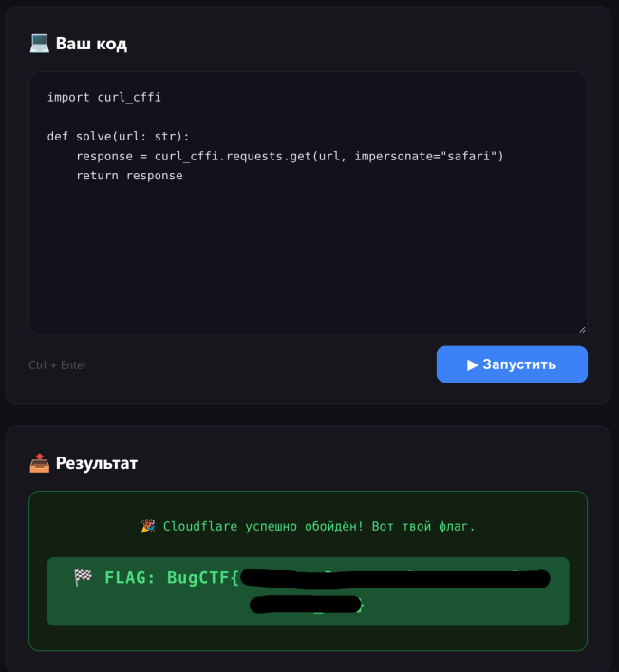Place cursor on the def solve(url: str) line
619x672 pixels.
(x=118, y=137)
